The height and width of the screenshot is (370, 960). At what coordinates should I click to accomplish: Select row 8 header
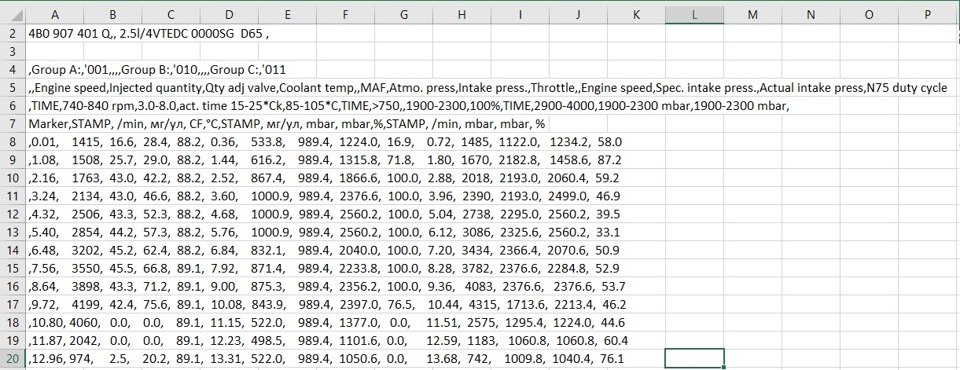tap(12, 142)
